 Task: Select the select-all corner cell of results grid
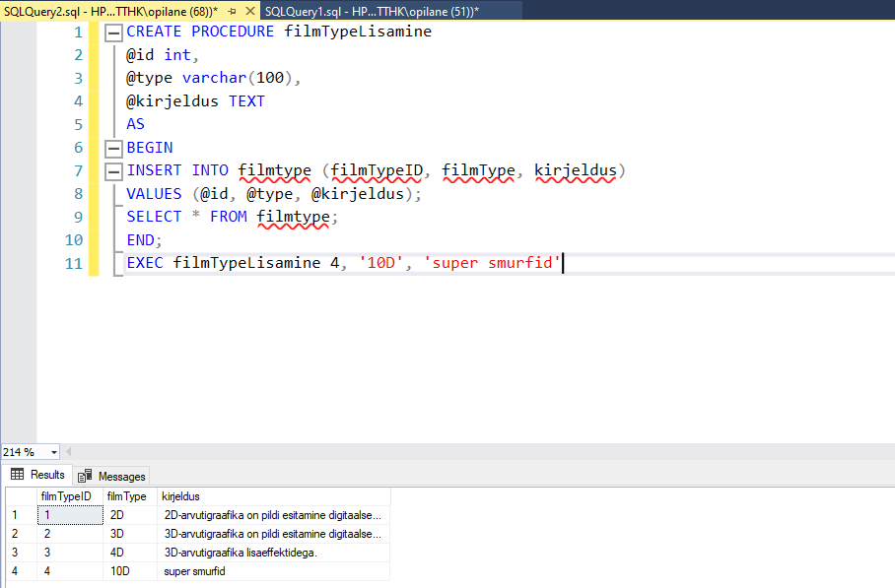pyautogui.click(x=18, y=496)
